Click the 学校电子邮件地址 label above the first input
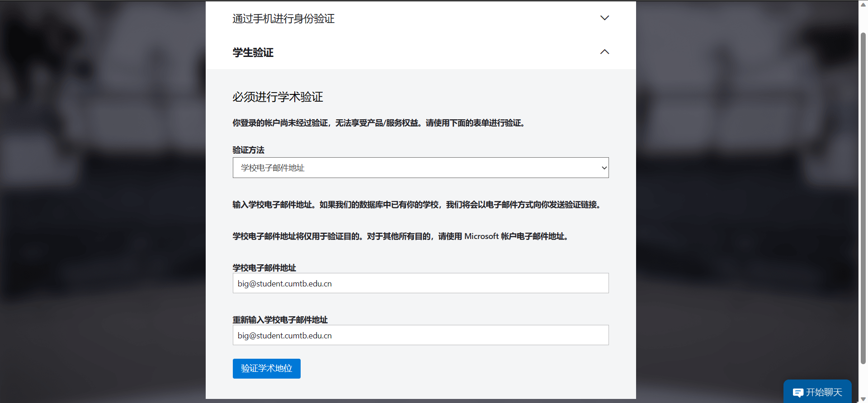This screenshot has width=868, height=403. (x=264, y=268)
